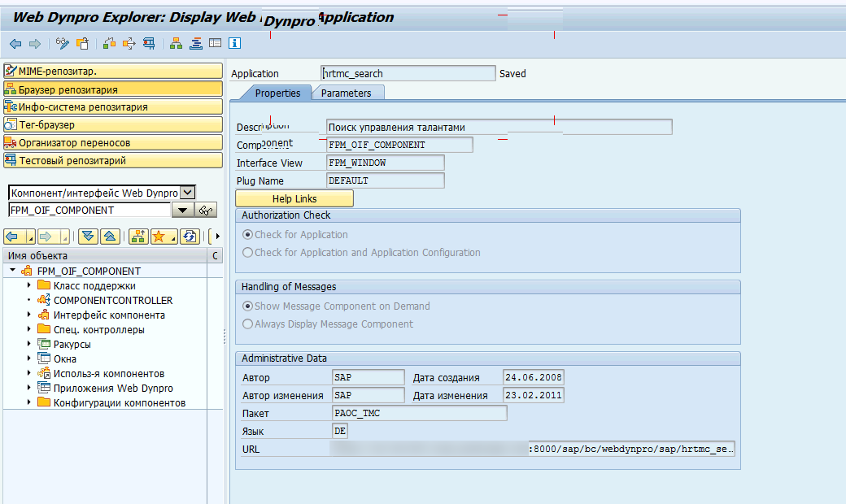Select COMPONENTCONTROLLER tree item
Screen dimensions: 846x504
click(113, 300)
